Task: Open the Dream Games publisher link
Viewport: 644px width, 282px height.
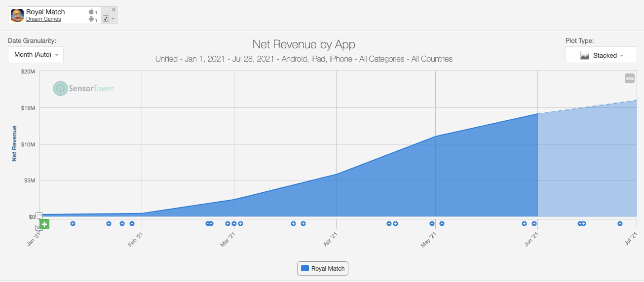Action: coord(43,19)
